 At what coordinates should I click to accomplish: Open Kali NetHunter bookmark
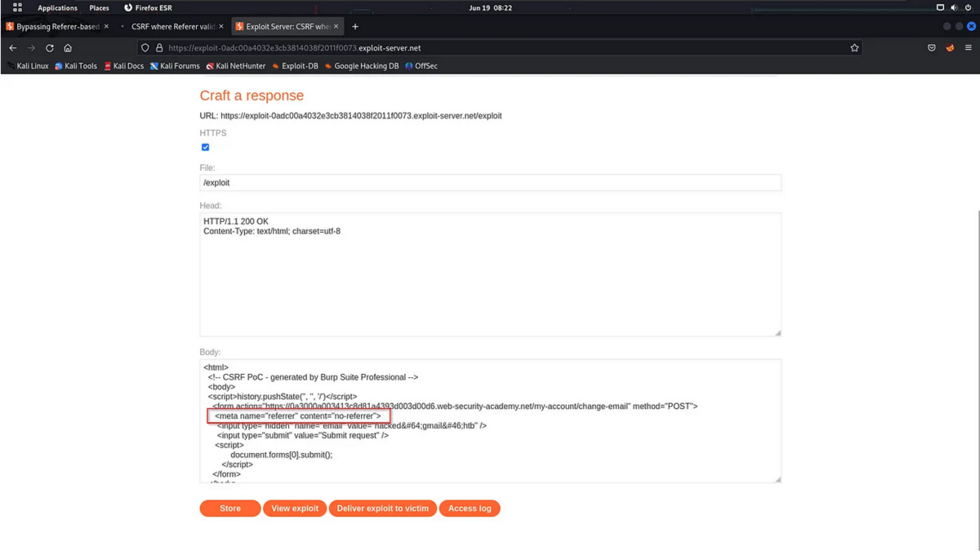coord(236,66)
